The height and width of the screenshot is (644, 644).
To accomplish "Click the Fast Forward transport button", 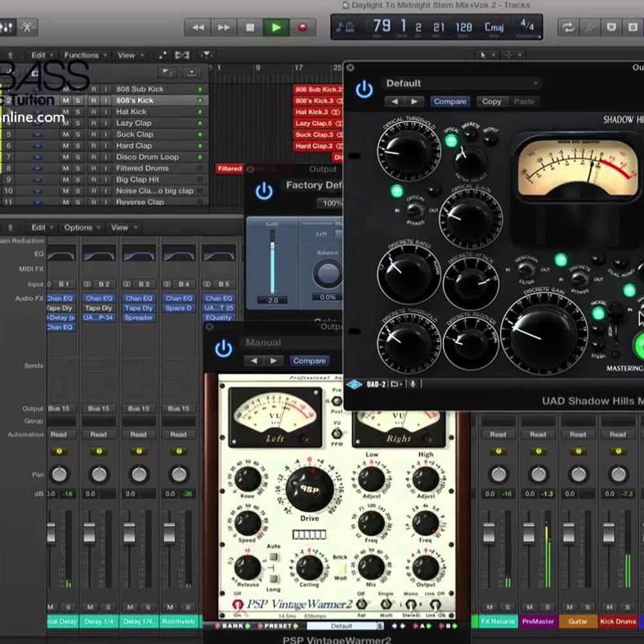I will tap(224, 28).
